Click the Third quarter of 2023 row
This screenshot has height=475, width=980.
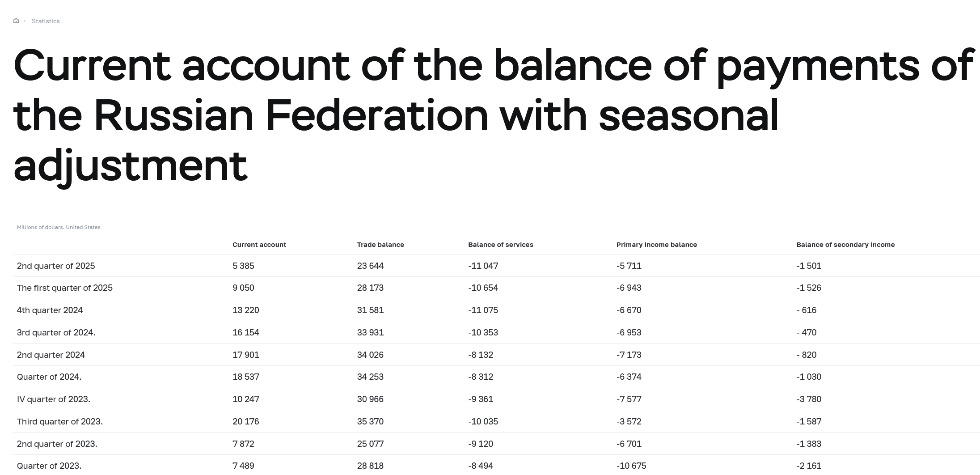[x=496, y=421]
